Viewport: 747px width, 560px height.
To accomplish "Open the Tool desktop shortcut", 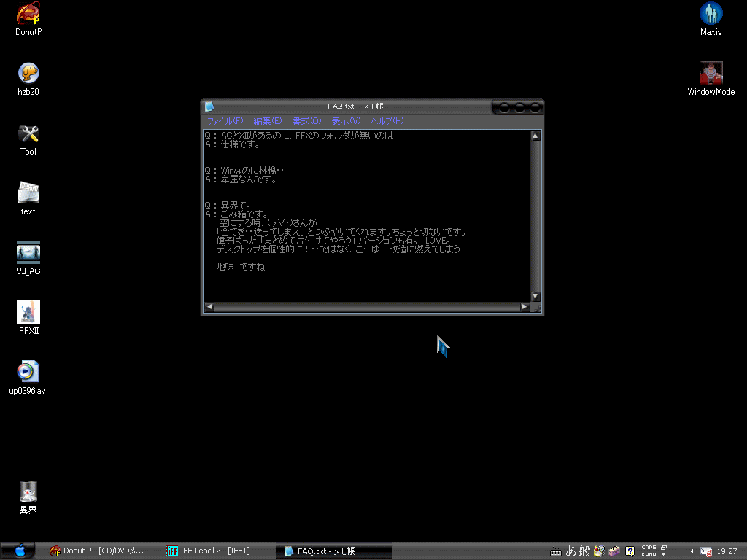I will (x=28, y=134).
